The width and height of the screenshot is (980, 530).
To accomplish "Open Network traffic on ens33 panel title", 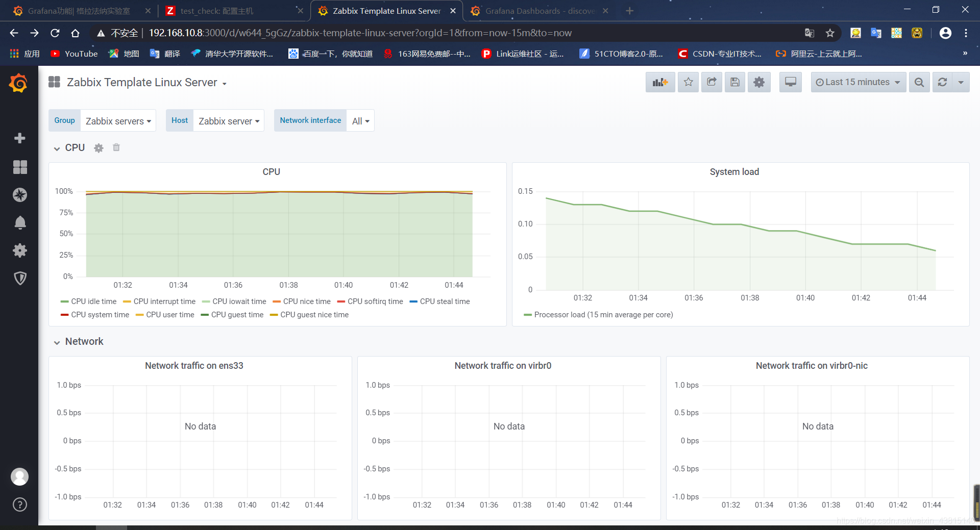I will pos(194,366).
